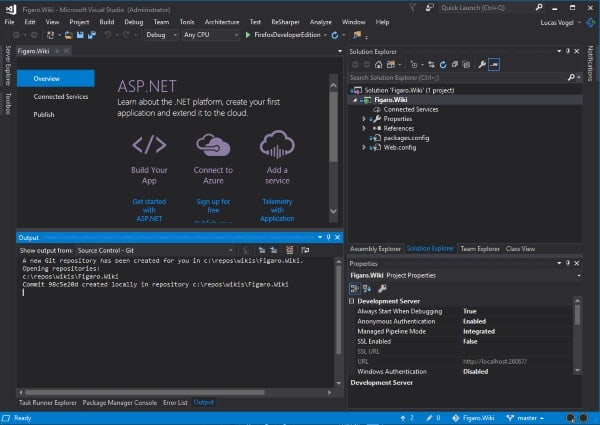Image resolution: width=600 pixels, height=425 pixels.
Task: Open the Architecture menu
Action: 222,22
